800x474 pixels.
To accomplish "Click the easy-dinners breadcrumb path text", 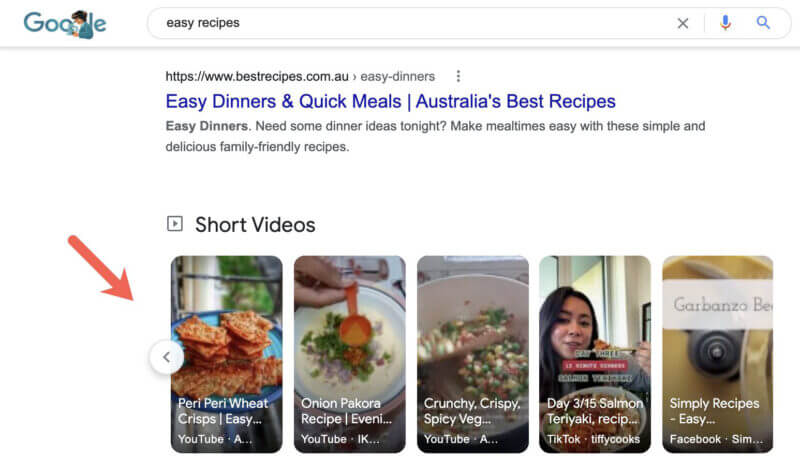I will (397, 77).
